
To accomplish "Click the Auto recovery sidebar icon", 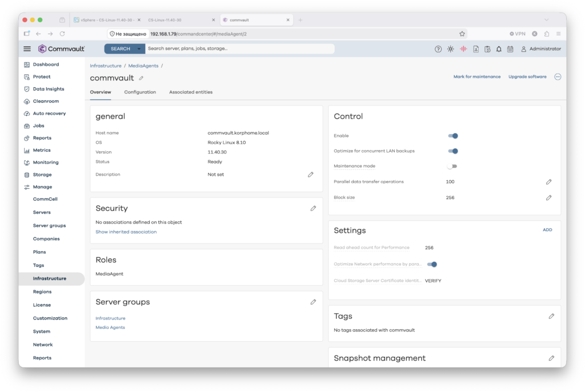I will tap(27, 114).
